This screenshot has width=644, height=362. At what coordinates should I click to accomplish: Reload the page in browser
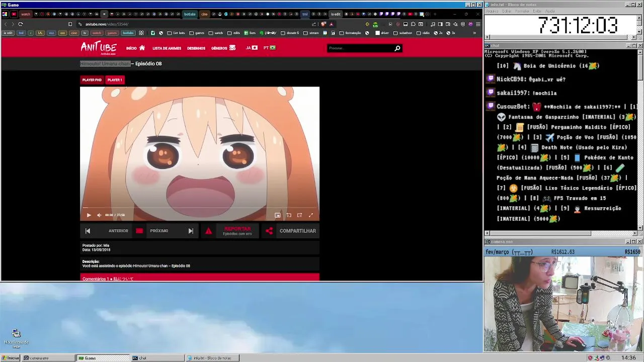point(21,24)
